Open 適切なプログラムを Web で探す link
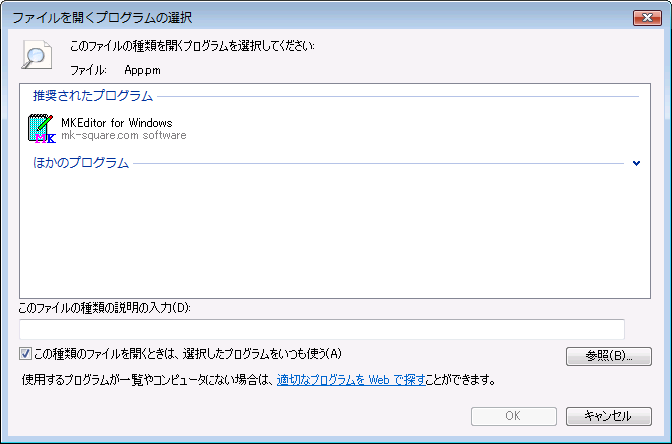The height and width of the screenshot is (444, 672). [x=351, y=380]
